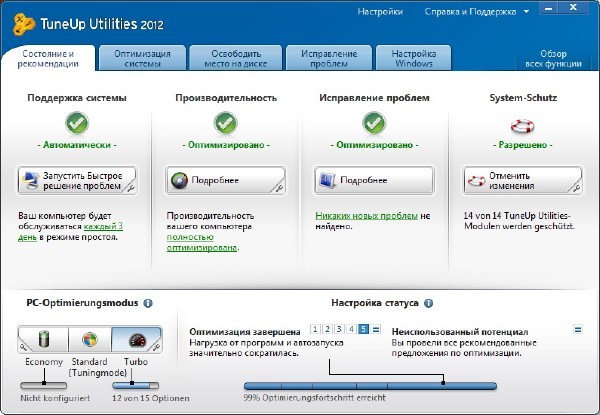Screen dimensions: 600x415
Task: Click green checkmark under Исправление проблем
Action: [374, 123]
